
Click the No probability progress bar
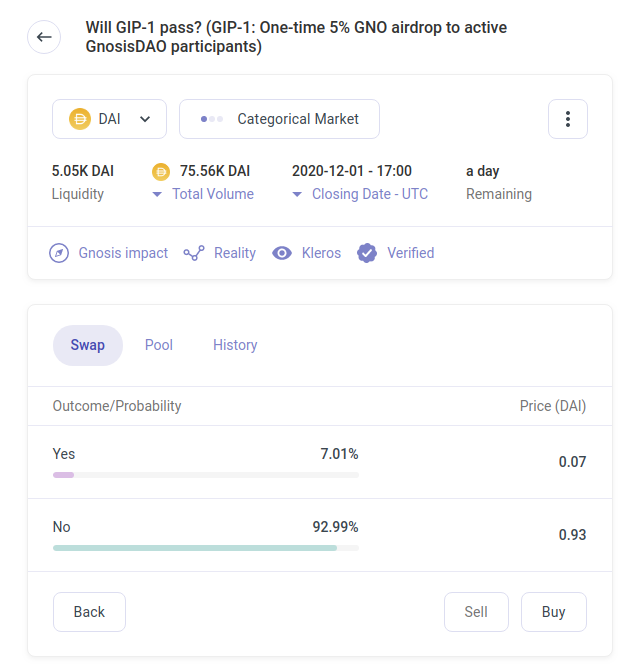click(x=206, y=548)
